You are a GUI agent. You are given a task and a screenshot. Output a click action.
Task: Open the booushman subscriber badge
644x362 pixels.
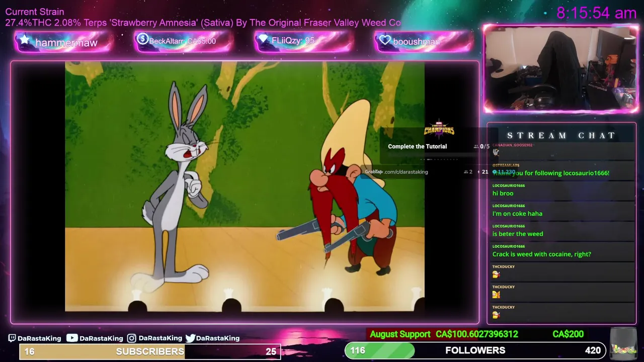click(424, 41)
